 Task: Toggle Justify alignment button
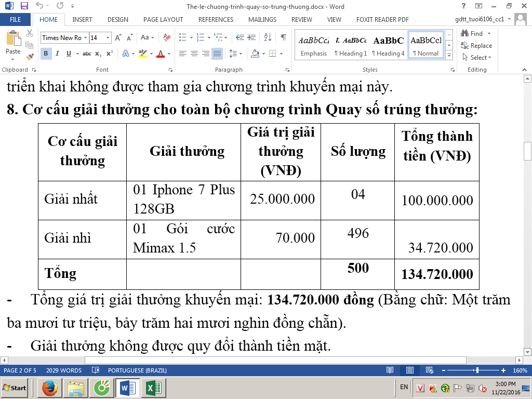click(x=217, y=54)
